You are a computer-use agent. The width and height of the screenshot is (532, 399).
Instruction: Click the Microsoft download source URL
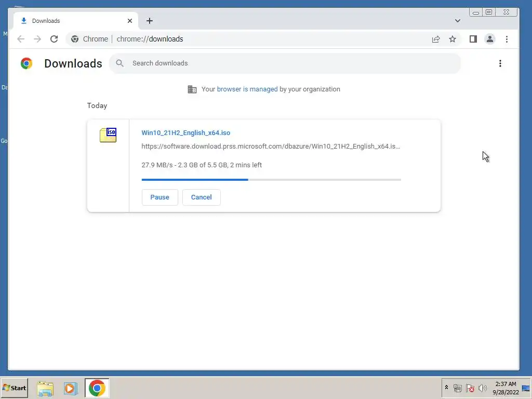[x=271, y=146]
